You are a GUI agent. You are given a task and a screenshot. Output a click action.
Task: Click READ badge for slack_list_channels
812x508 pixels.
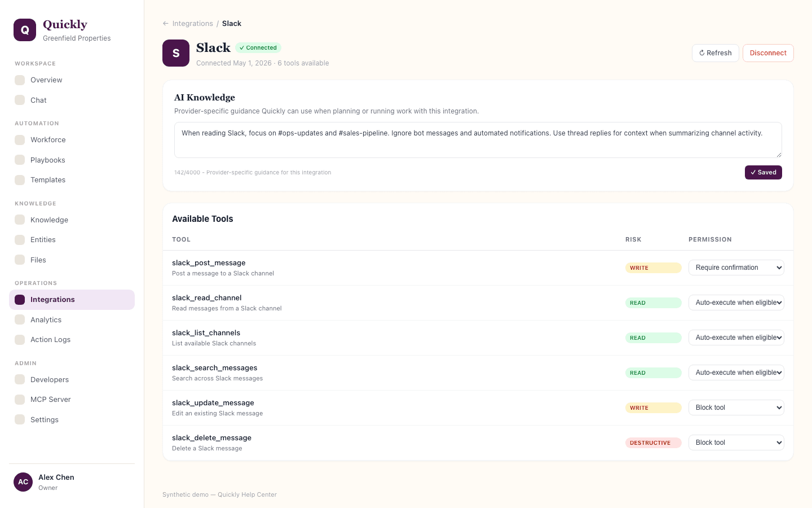[654, 338]
